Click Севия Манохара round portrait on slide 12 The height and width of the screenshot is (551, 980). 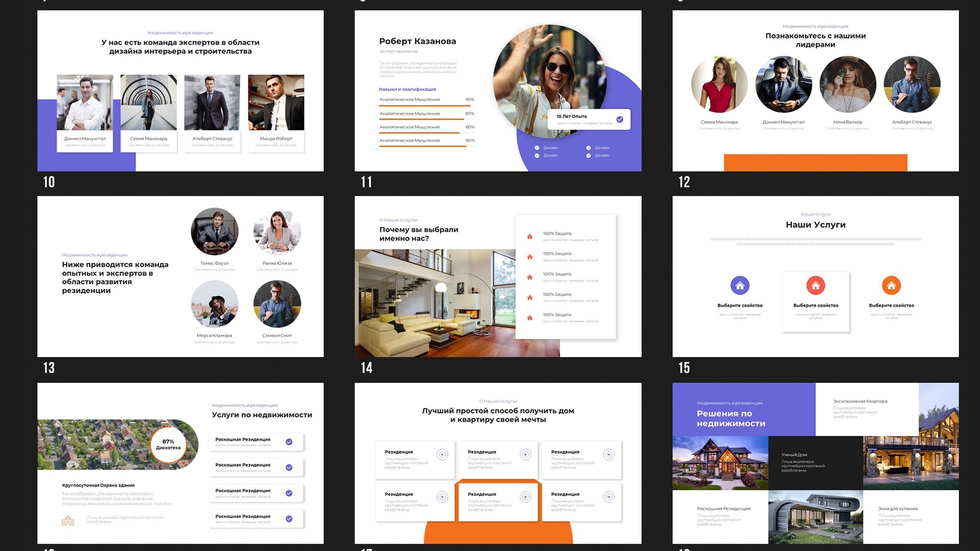[x=719, y=84]
